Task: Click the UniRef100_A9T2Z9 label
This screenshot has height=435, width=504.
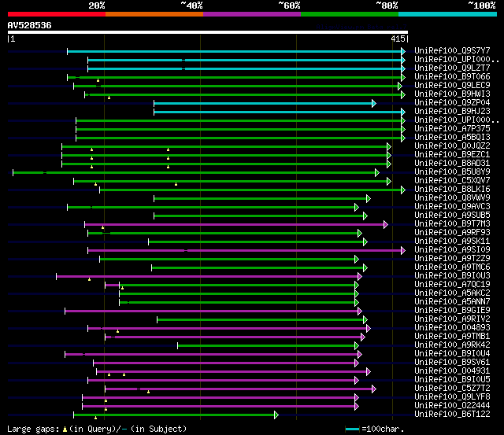Action: (x=452, y=259)
